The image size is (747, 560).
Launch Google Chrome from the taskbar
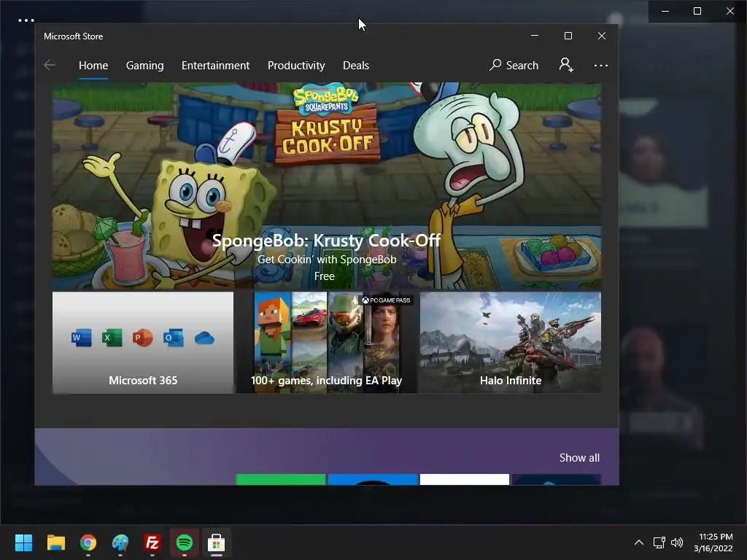(x=88, y=542)
